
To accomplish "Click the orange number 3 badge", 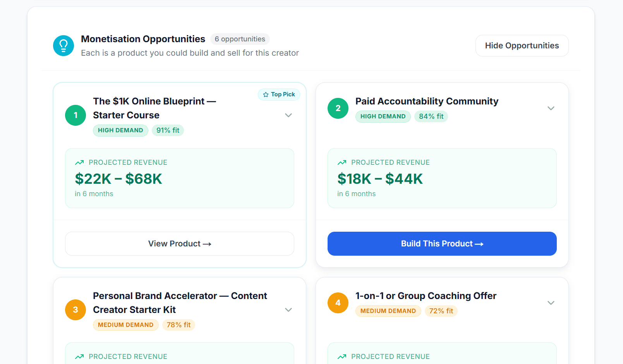I will (76, 310).
